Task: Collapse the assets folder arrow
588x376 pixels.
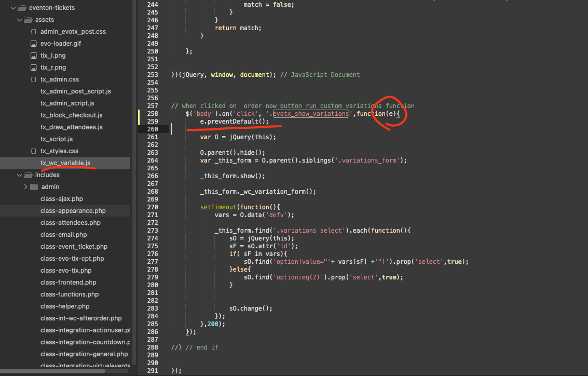Action: 19,20
